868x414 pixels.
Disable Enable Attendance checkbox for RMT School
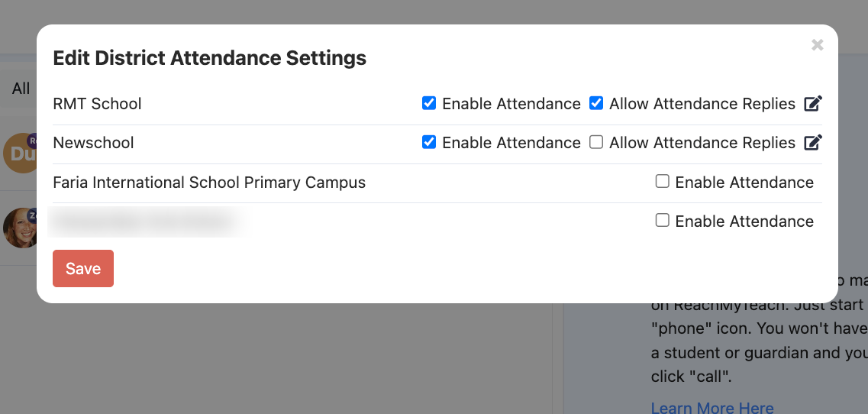[429, 103]
